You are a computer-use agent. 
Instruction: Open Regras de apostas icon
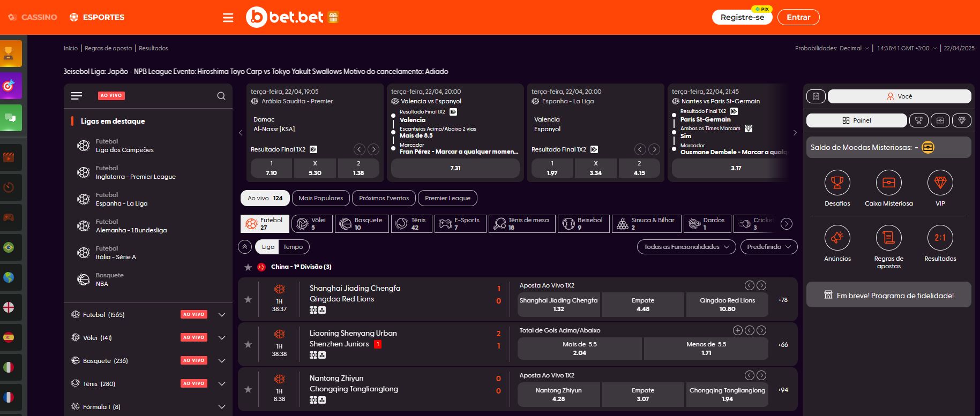coord(889,238)
